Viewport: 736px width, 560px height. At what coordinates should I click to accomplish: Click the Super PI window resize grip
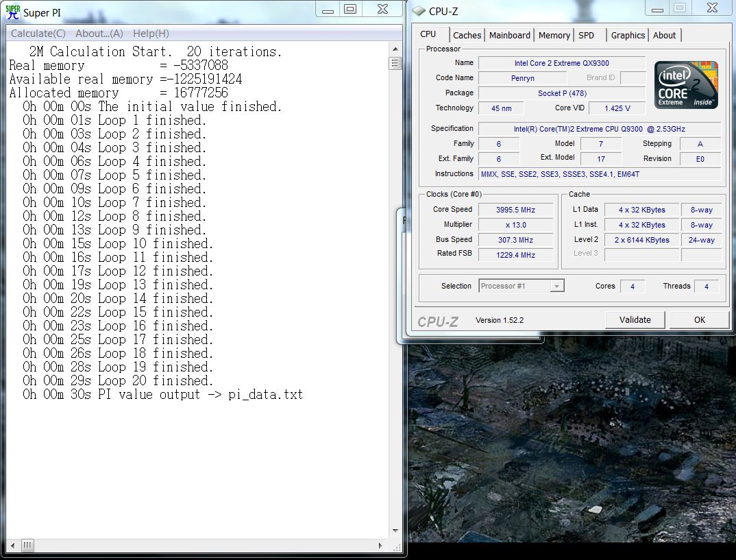pos(397,547)
